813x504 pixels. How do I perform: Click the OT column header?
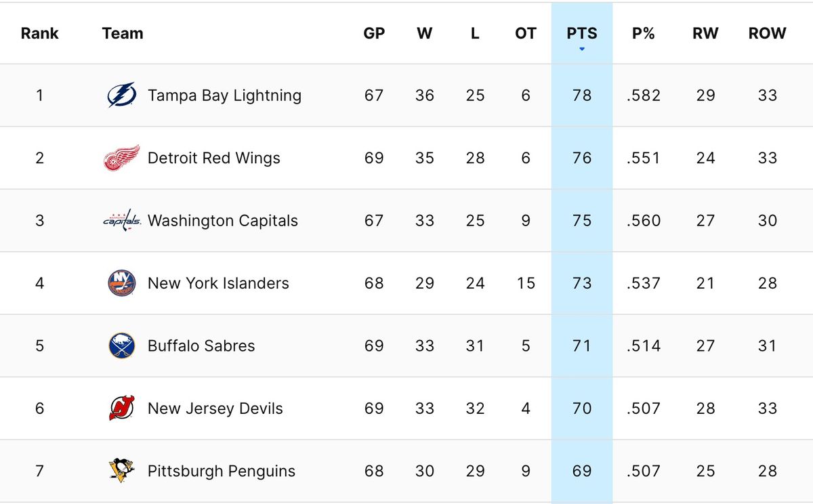pyautogui.click(x=526, y=33)
